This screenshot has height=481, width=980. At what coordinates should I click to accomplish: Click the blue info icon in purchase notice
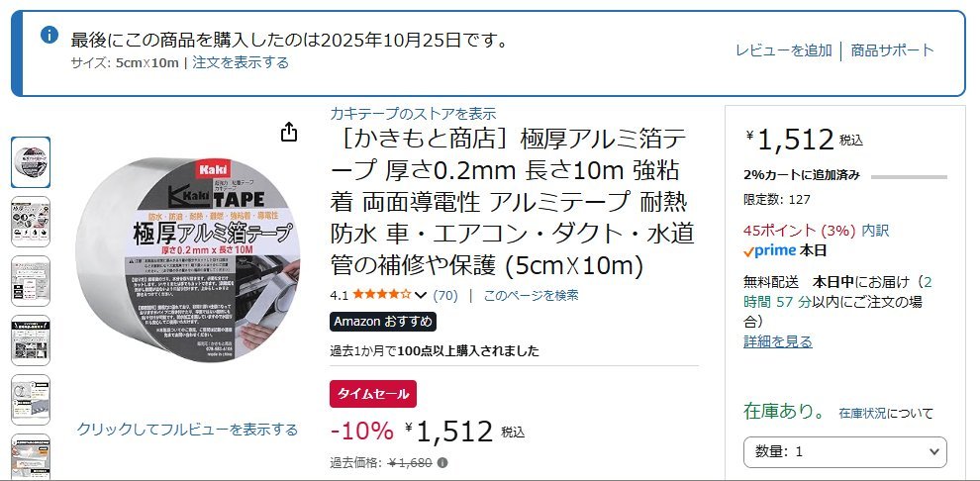(49, 35)
